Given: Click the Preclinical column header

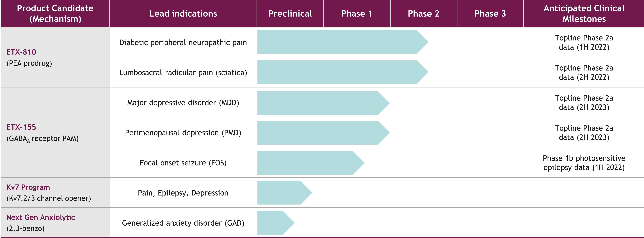Looking at the screenshot, I should pyautogui.click(x=290, y=14).
